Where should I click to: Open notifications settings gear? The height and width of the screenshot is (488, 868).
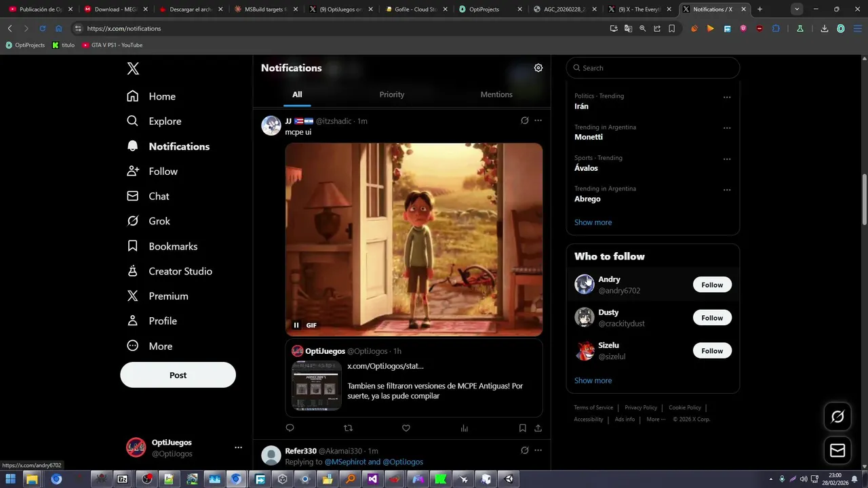(x=538, y=68)
